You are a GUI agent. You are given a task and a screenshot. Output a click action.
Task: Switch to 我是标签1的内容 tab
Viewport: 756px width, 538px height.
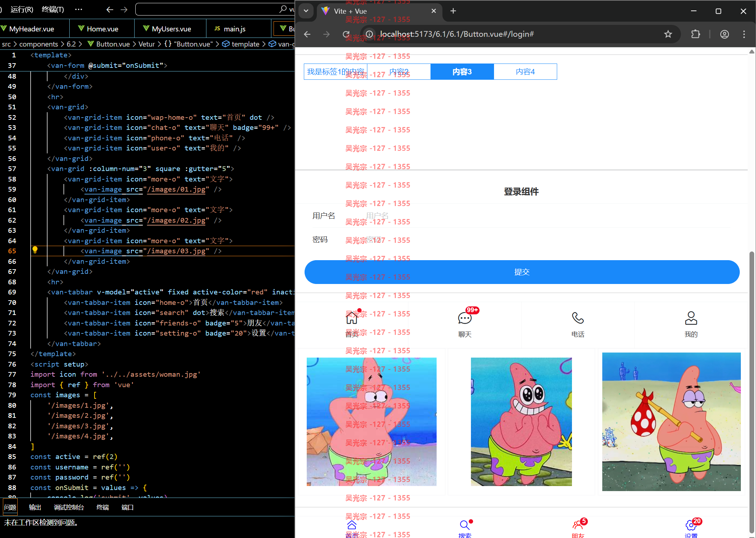pyautogui.click(x=336, y=72)
